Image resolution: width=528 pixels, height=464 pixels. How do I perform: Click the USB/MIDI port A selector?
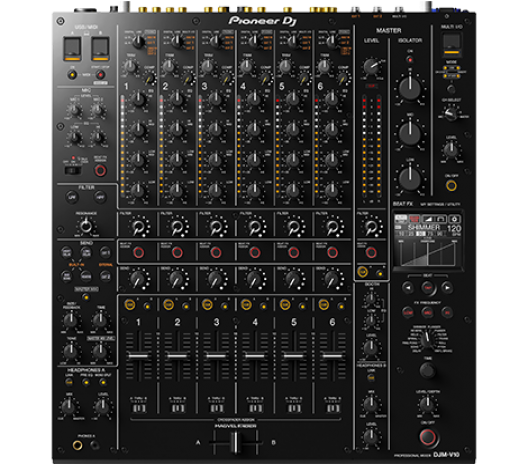pos(72,49)
